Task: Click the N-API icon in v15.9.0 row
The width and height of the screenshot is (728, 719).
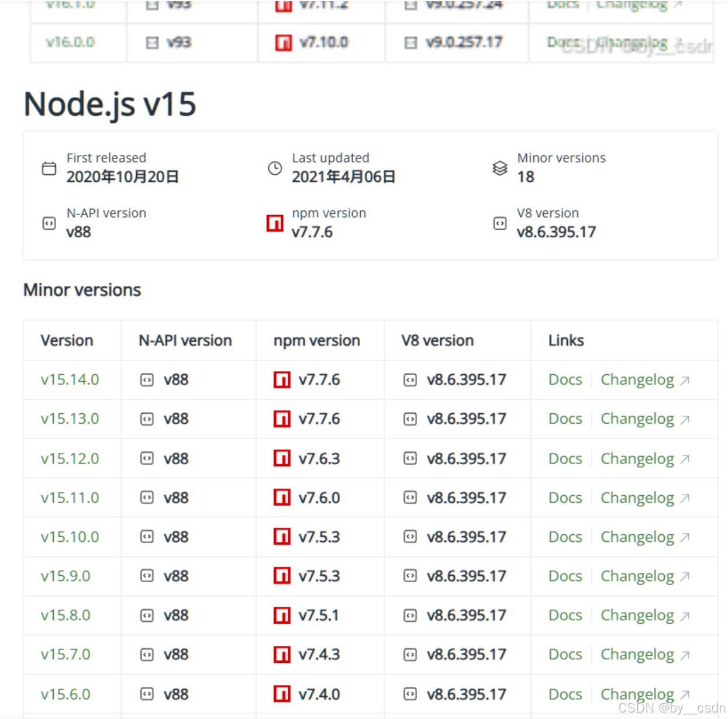Action: [147, 576]
